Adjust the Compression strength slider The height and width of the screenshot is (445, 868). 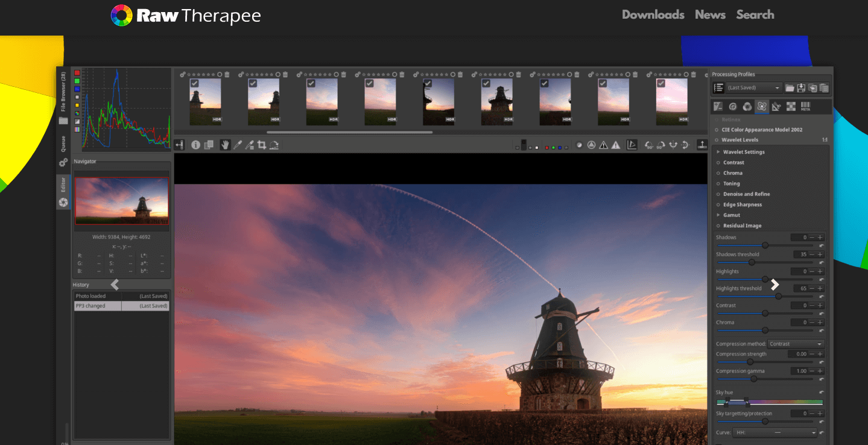click(765, 362)
